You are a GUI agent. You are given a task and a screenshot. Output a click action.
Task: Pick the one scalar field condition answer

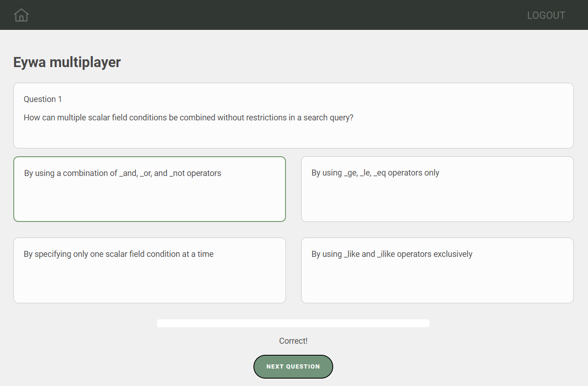click(x=118, y=254)
